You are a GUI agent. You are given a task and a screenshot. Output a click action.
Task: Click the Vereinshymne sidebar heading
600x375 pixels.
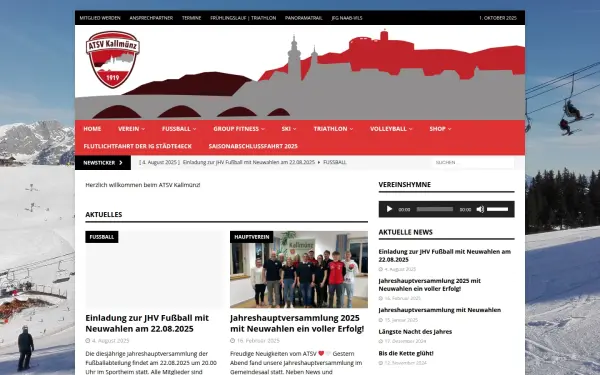tap(404, 184)
